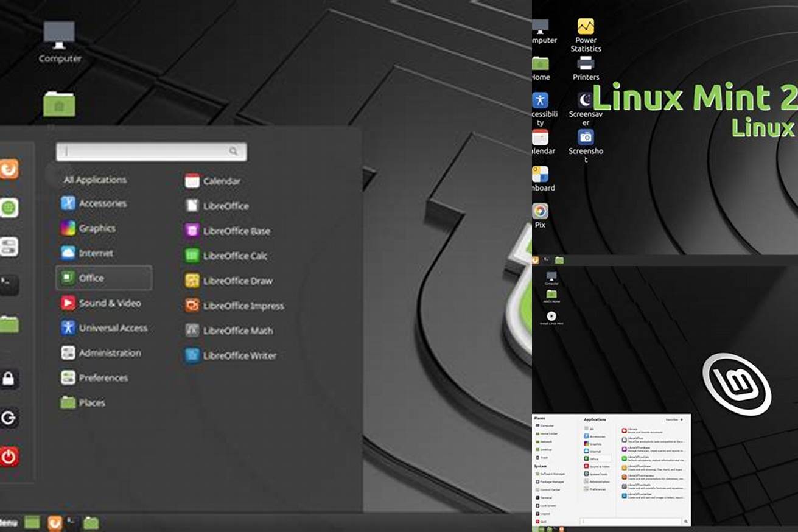Click Lock Screen under System in light menu
The image size is (798, 532).
(546, 506)
